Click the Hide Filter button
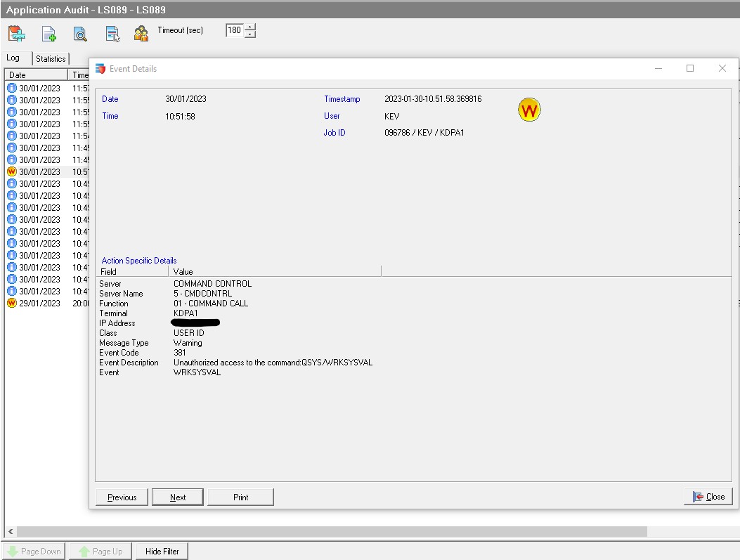The image size is (740, 560). coord(162,552)
